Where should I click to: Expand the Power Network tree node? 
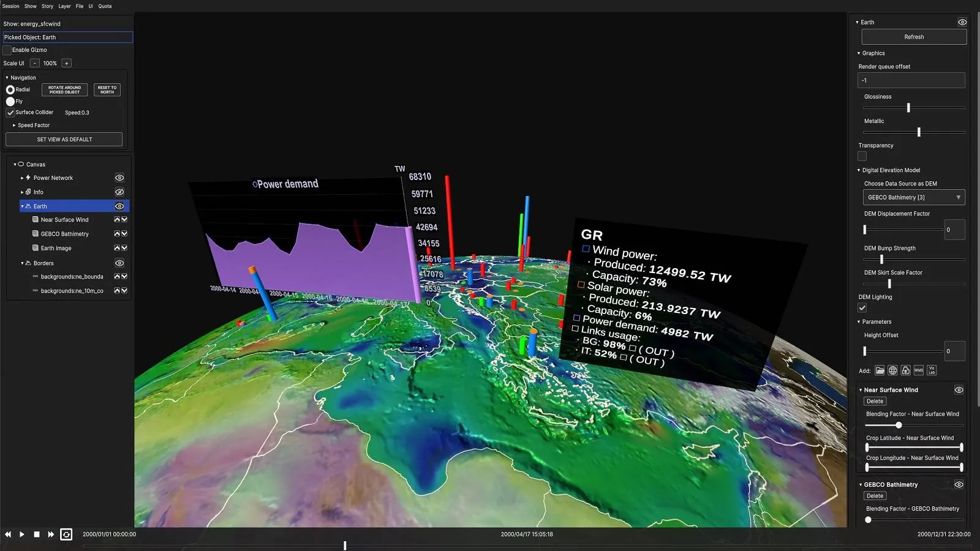click(x=22, y=178)
